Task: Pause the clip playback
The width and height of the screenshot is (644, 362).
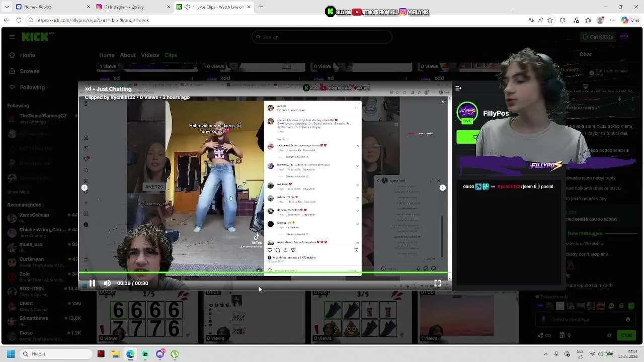Action: click(x=92, y=284)
